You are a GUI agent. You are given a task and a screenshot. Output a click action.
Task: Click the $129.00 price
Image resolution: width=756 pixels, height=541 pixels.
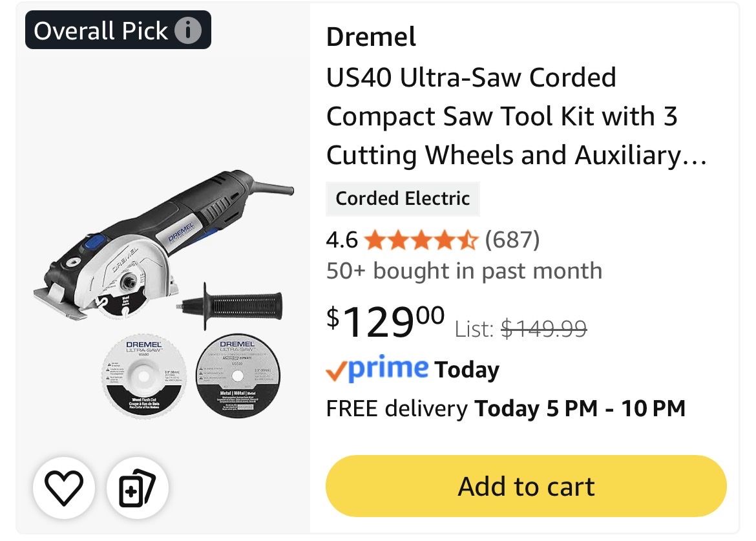(x=385, y=321)
